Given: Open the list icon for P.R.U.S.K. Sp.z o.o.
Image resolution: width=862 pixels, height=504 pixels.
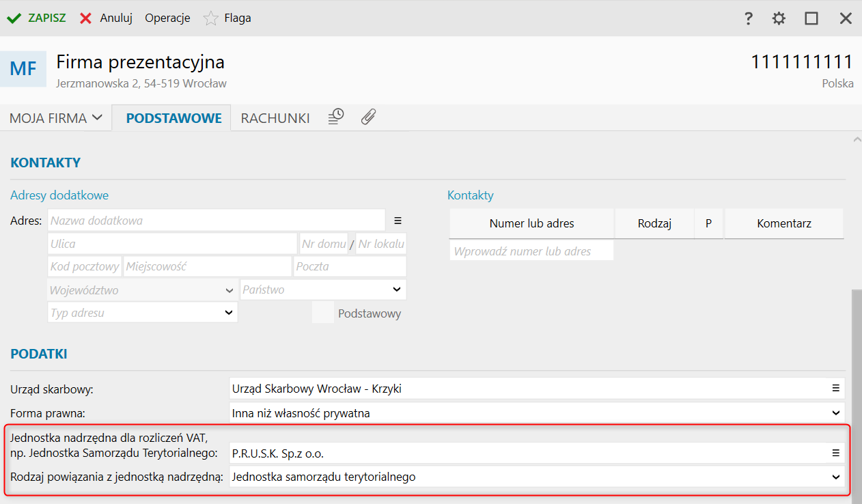Looking at the screenshot, I should [x=835, y=453].
